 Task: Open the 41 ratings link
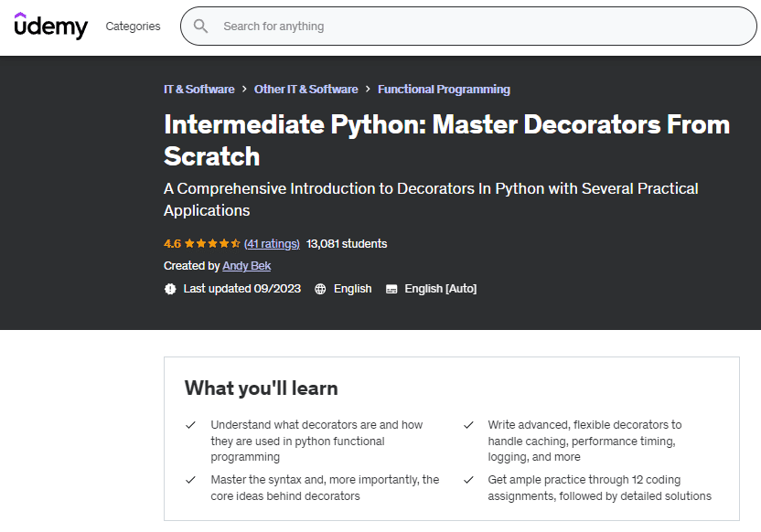tap(272, 244)
